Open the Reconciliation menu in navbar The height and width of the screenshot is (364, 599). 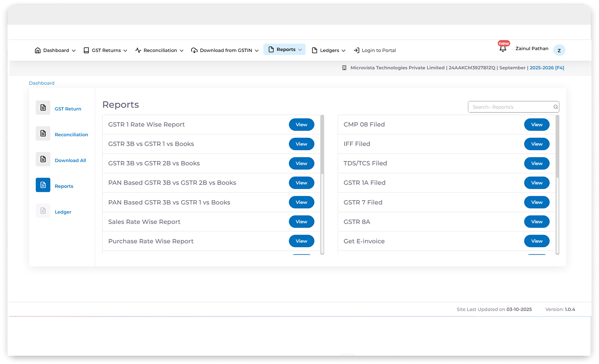click(159, 51)
